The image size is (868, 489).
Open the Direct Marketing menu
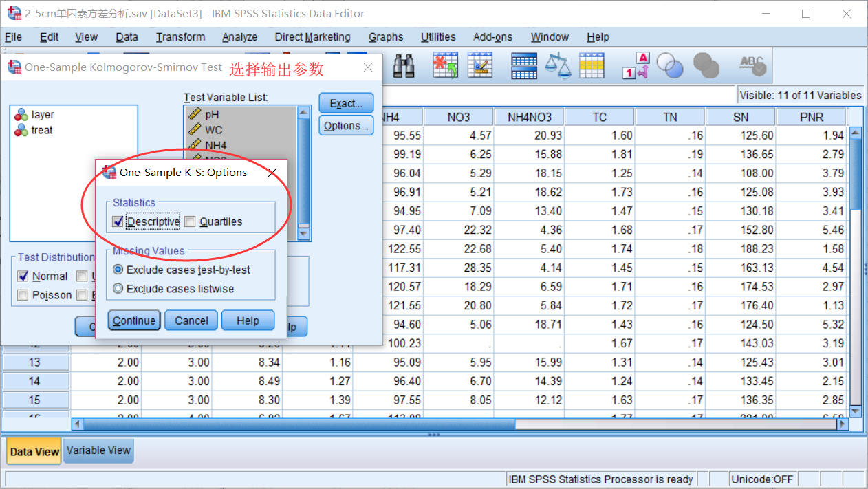(313, 37)
